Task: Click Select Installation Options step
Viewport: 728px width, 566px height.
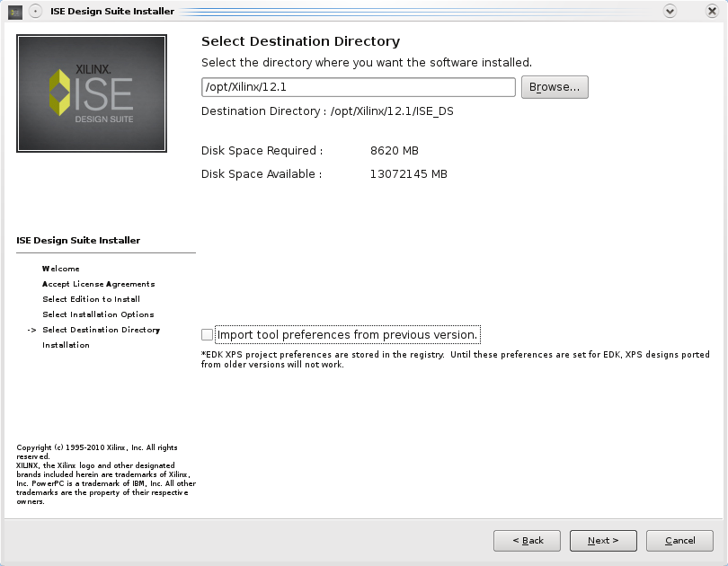Action: coord(98,314)
